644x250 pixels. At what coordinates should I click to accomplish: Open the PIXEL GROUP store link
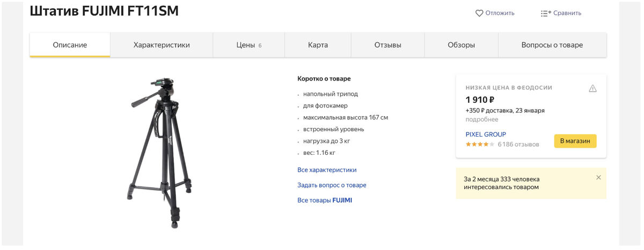point(486,134)
